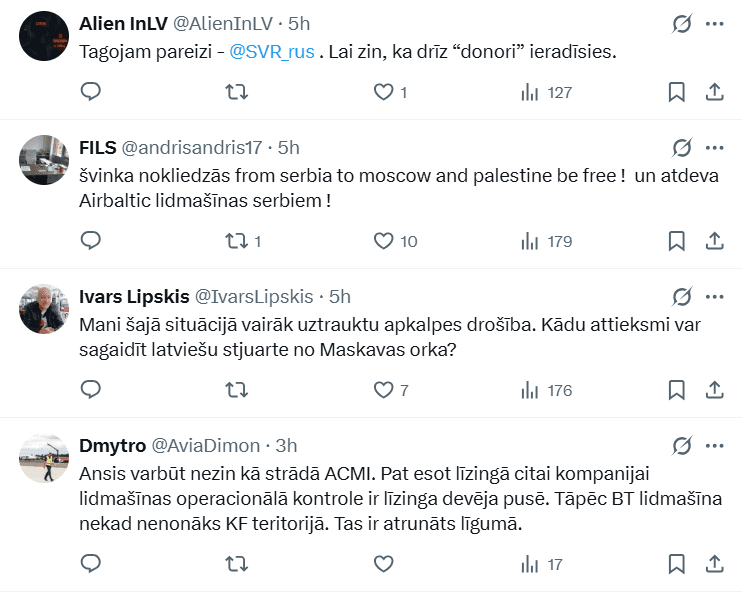Bookmark the Alien InLV tweet
The height and width of the screenshot is (595, 742).
[x=676, y=92]
